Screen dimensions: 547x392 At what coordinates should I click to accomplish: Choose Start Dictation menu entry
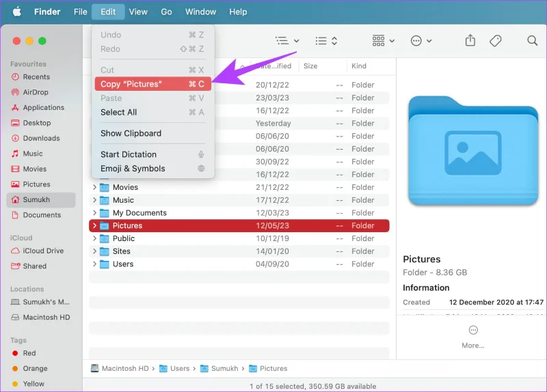tap(152, 154)
